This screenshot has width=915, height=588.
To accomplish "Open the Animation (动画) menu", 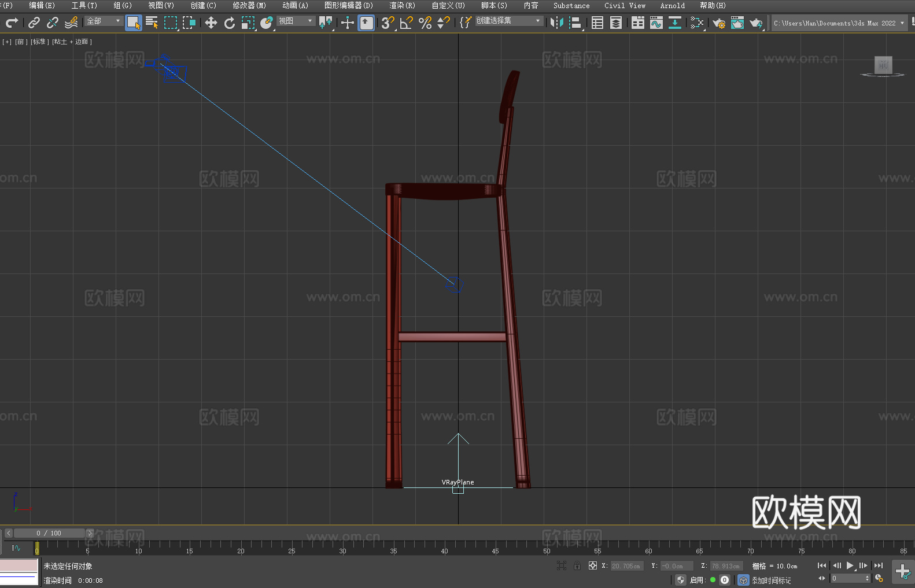I will click(295, 5).
